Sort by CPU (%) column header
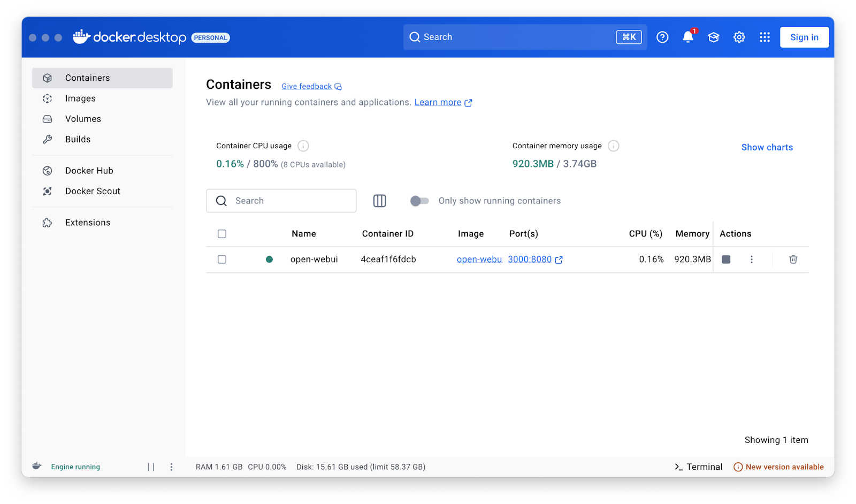The height and width of the screenshot is (504, 856). click(646, 234)
